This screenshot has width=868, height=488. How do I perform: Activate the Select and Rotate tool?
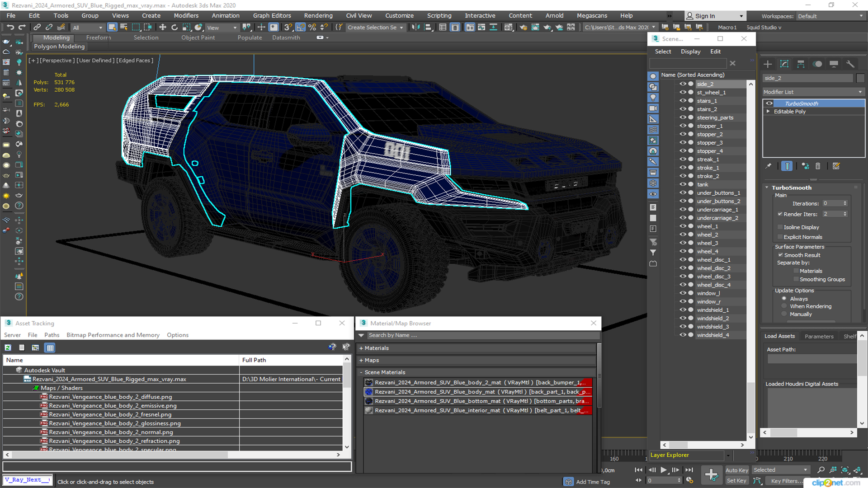175,27
